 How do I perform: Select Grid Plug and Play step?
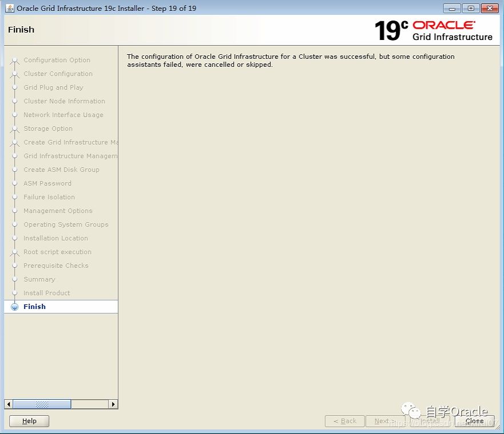[53, 87]
